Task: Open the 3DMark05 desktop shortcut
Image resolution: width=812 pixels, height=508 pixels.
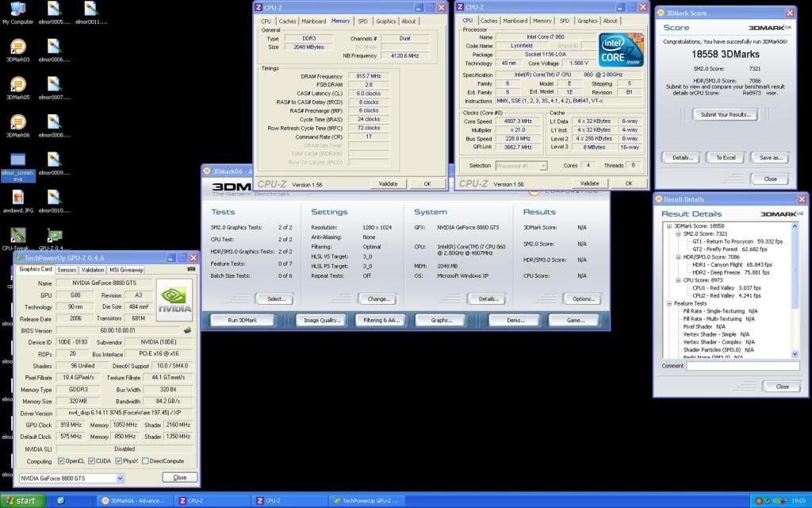Action: pyautogui.click(x=17, y=84)
